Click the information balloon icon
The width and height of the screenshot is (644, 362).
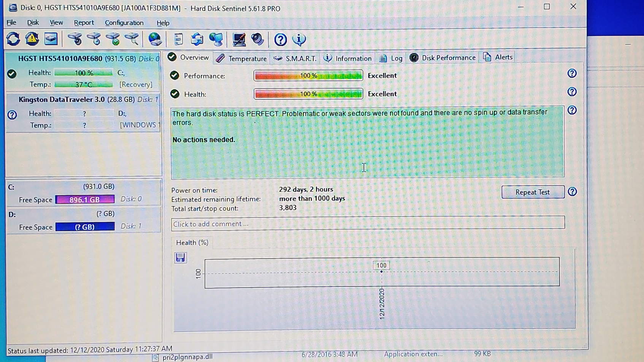tap(299, 39)
